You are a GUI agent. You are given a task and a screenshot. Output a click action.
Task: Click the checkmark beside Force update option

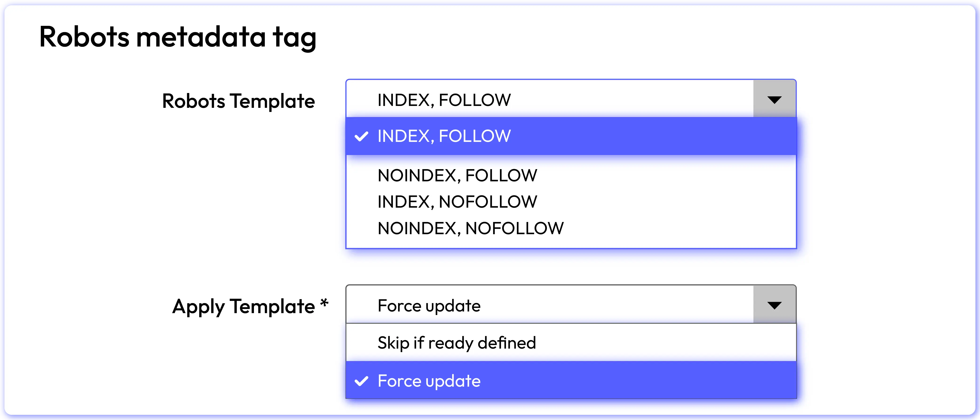[361, 381]
